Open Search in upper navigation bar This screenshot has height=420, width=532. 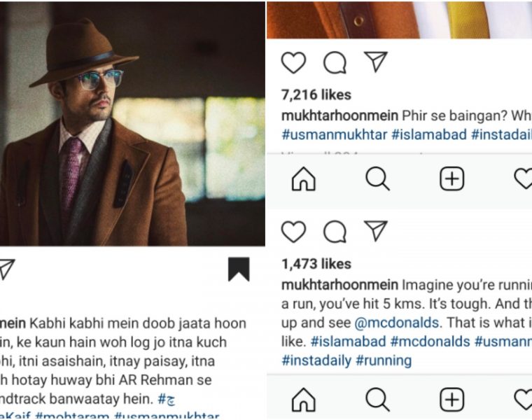[377, 180]
